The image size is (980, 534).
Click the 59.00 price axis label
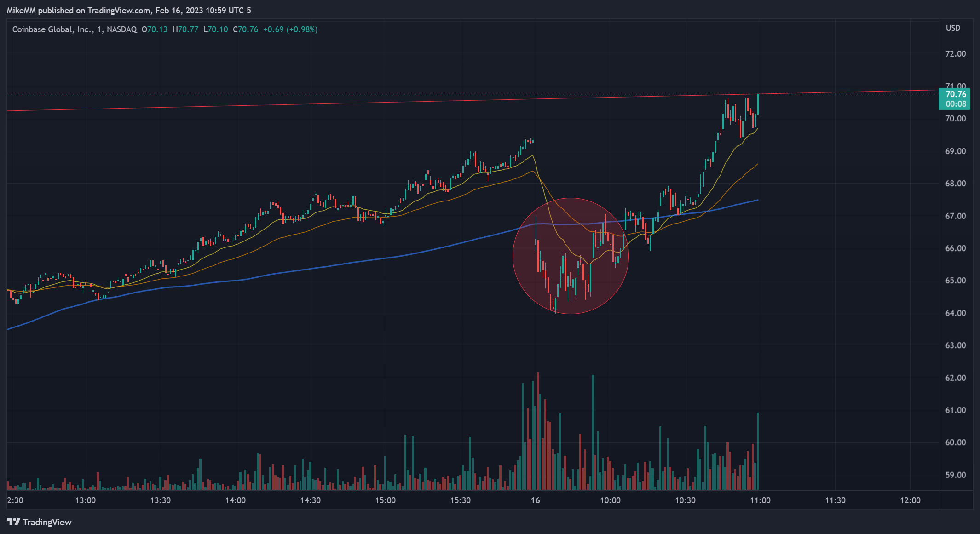[x=956, y=475]
